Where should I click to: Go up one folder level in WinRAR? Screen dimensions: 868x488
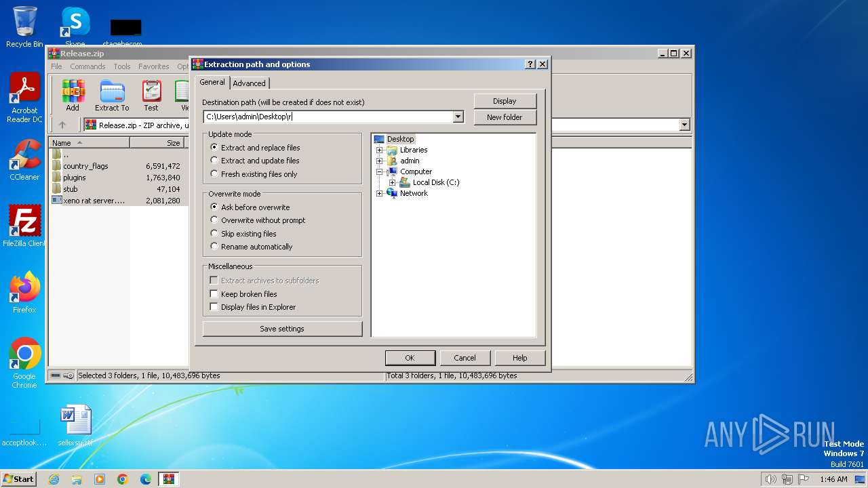pos(62,125)
